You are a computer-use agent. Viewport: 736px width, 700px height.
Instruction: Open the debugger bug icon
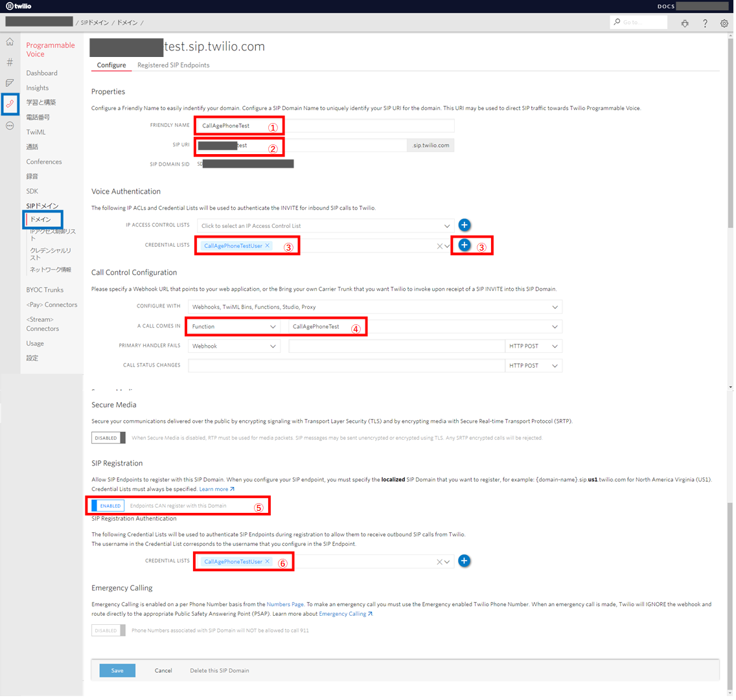686,23
